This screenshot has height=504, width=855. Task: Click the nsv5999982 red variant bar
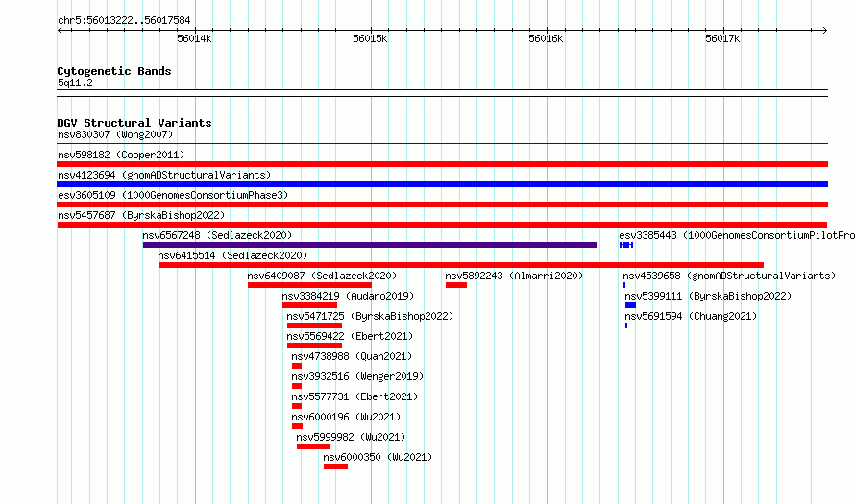click(313, 446)
